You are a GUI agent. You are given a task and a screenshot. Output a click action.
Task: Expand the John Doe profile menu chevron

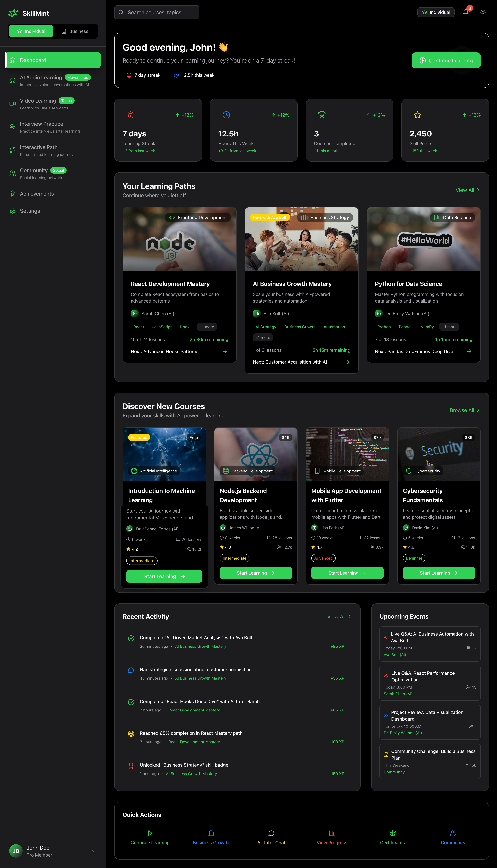point(94,851)
